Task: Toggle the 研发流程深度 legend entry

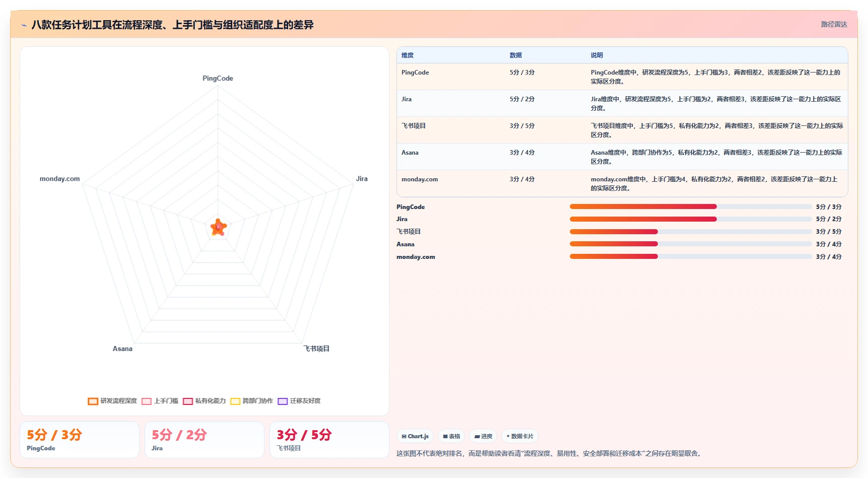Action: [x=112, y=401]
